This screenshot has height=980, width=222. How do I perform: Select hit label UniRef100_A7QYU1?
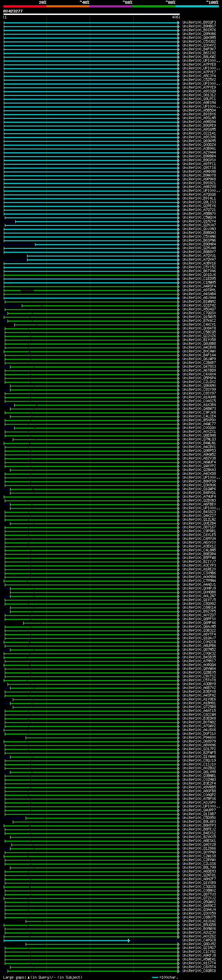[199, 256]
